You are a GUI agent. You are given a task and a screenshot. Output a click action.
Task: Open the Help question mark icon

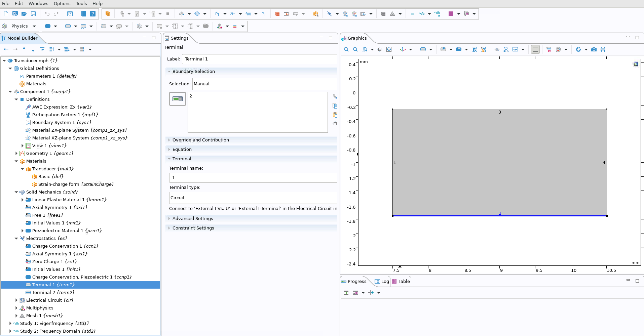pos(93,14)
